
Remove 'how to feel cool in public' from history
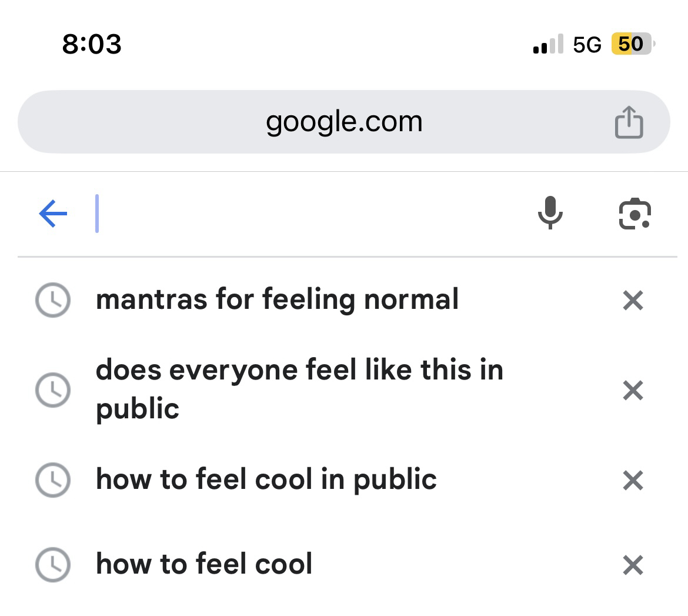click(633, 481)
